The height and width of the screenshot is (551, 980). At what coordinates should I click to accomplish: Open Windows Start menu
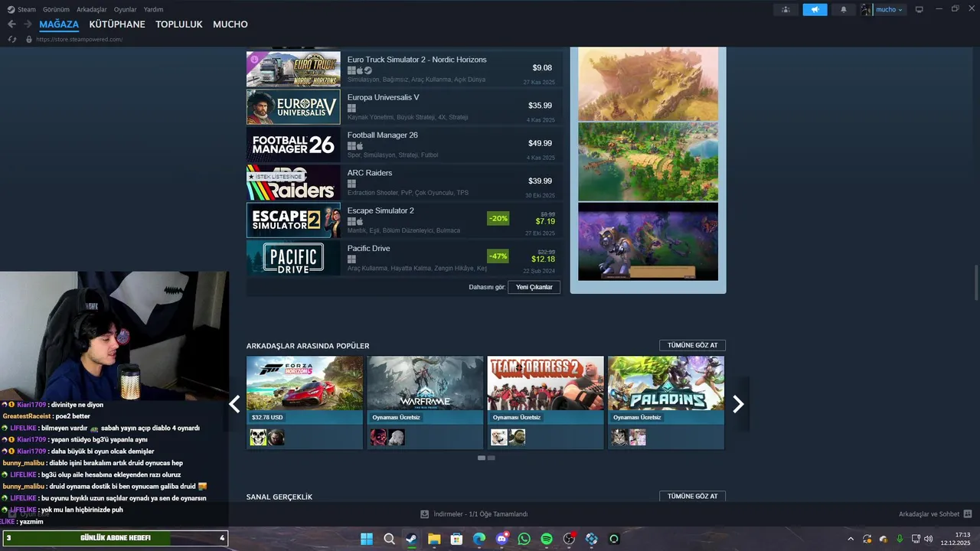tap(367, 539)
